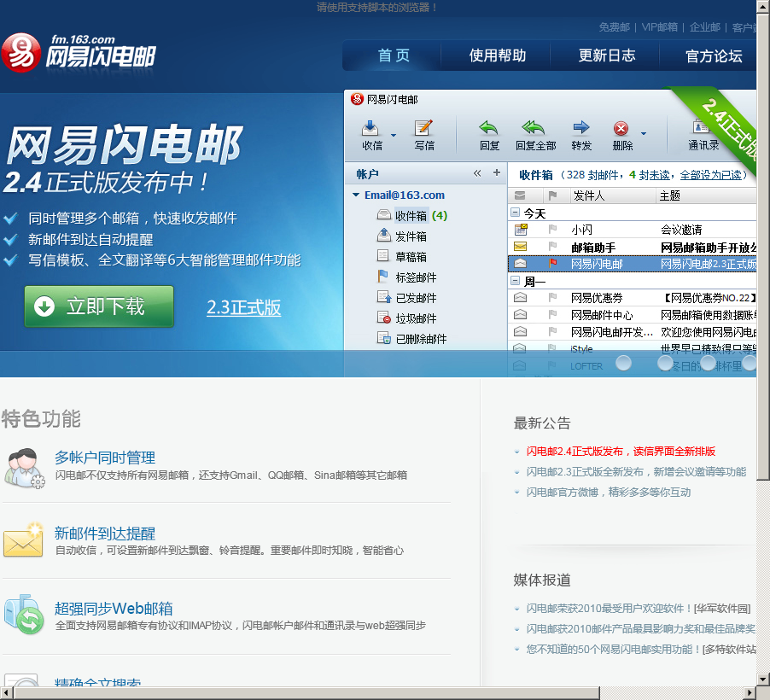Collapse the 周一 message group
Screen dimensions: 770x700
pyautogui.click(x=515, y=281)
